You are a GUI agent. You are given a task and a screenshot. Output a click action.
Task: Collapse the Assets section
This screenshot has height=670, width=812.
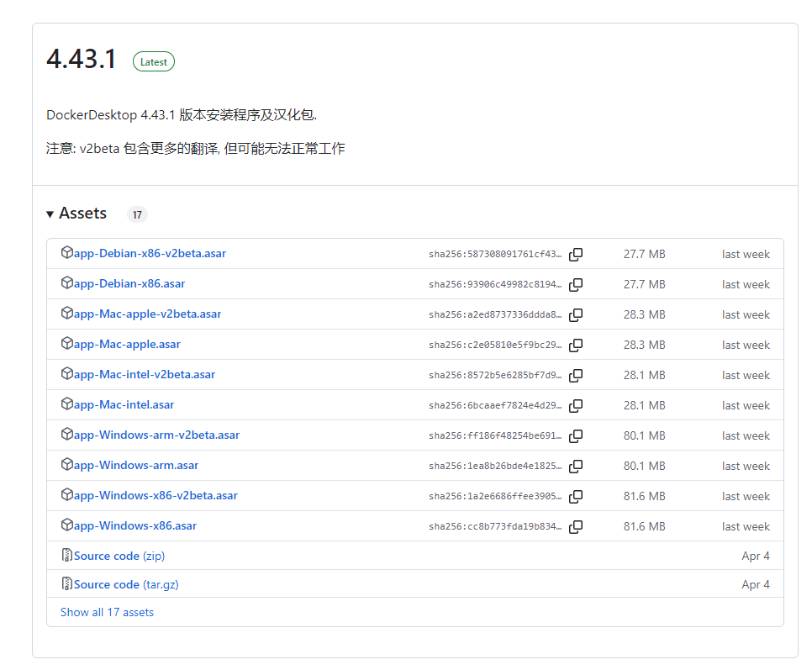click(x=76, y=214)
